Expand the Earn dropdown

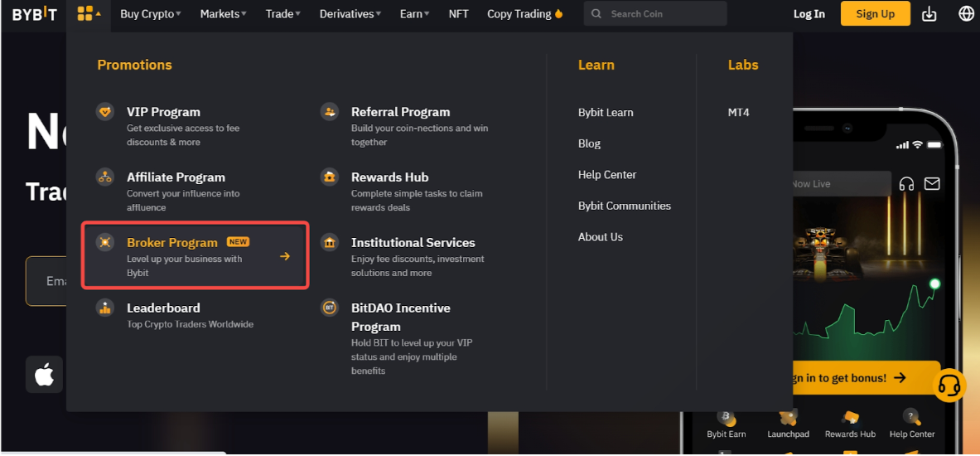click(x=414, y=14)
